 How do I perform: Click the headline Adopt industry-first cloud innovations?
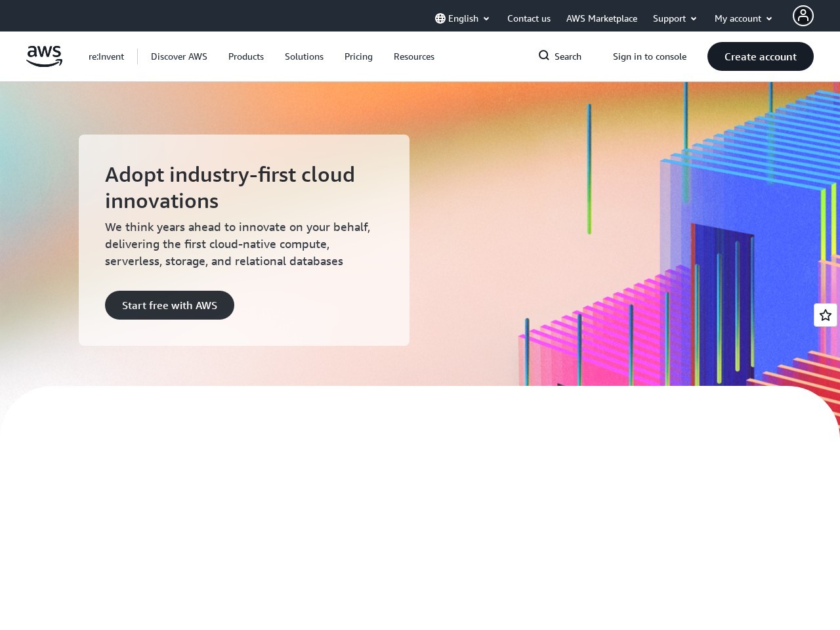tap(230, 188)
